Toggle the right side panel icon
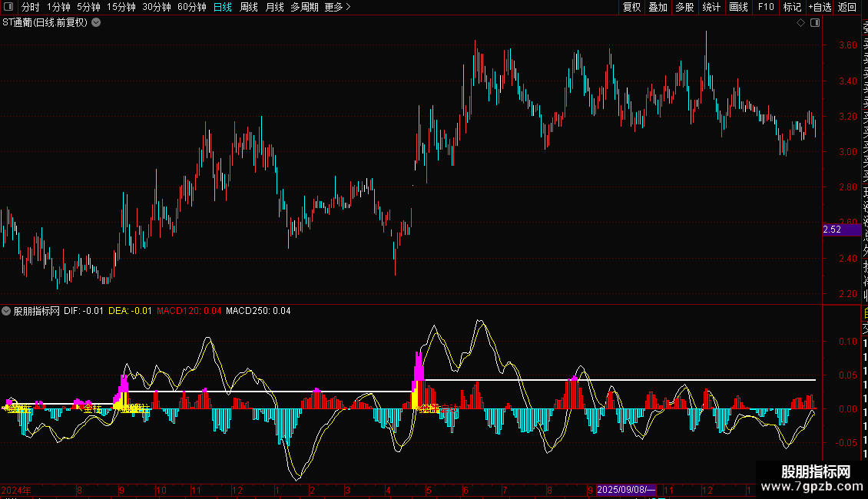The image size is (868, 499). click(x=814, y=23)
